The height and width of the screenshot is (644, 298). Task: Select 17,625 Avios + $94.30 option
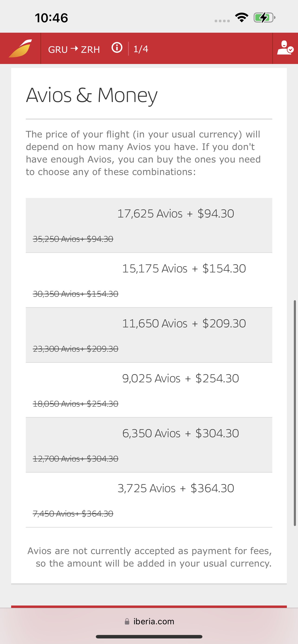149,225
